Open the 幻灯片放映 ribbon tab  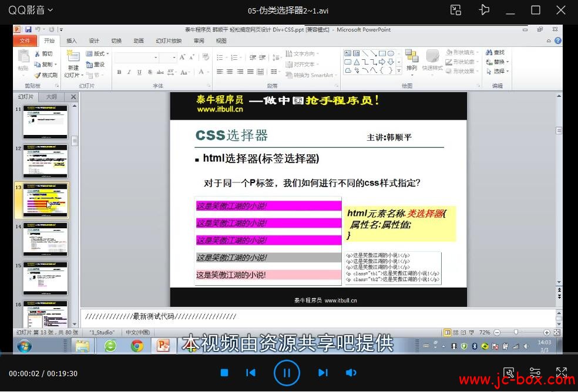tap(169, 40)
